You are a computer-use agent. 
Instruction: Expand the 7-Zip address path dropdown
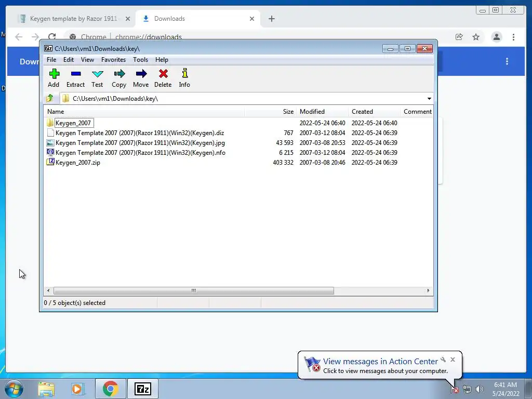click(429, 98)
